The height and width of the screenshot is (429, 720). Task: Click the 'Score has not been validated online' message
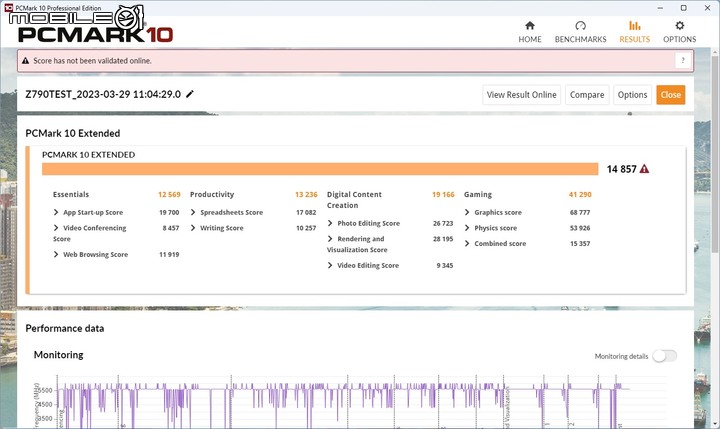(92, 61)
